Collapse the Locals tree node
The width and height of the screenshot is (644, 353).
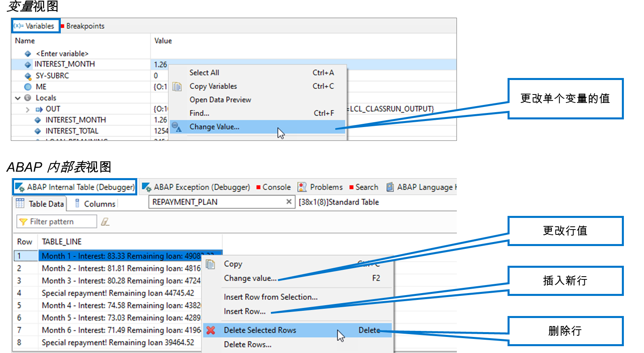[18, 98]
